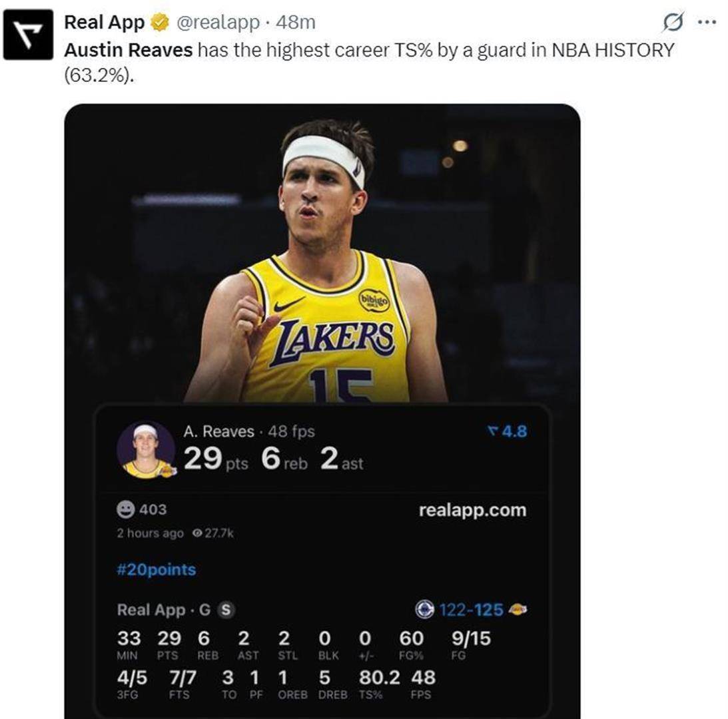Viewport: 728px width, 719px height.
Task: Open the Grok slashed-circle icon
Action: pos(673,23)
